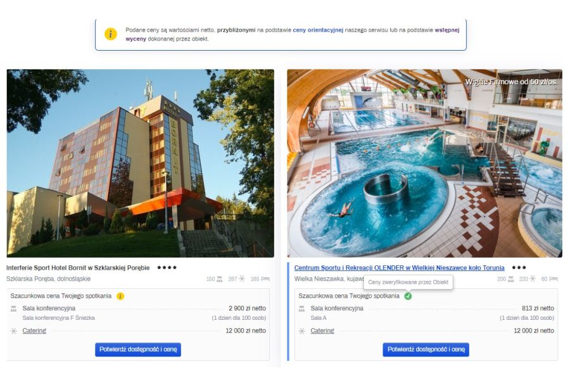Click 'wstępnej wyceny' link in notice

[x=292, y=34]
